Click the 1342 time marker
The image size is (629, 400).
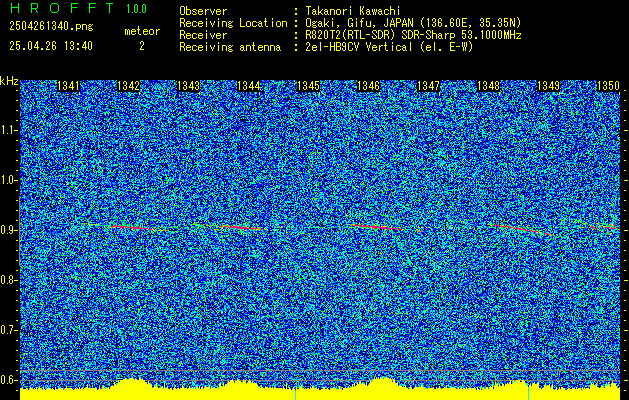(128, 86)
